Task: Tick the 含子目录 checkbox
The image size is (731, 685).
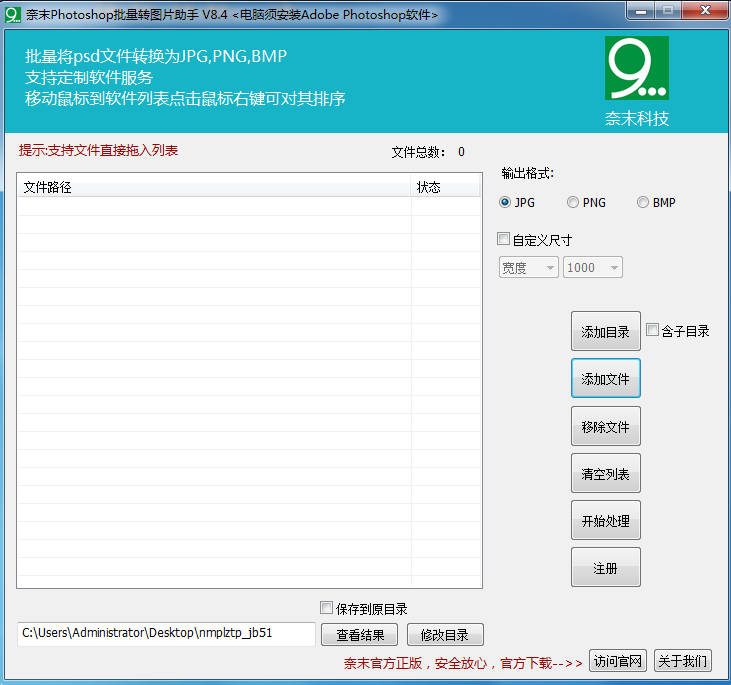Action: 652,330
